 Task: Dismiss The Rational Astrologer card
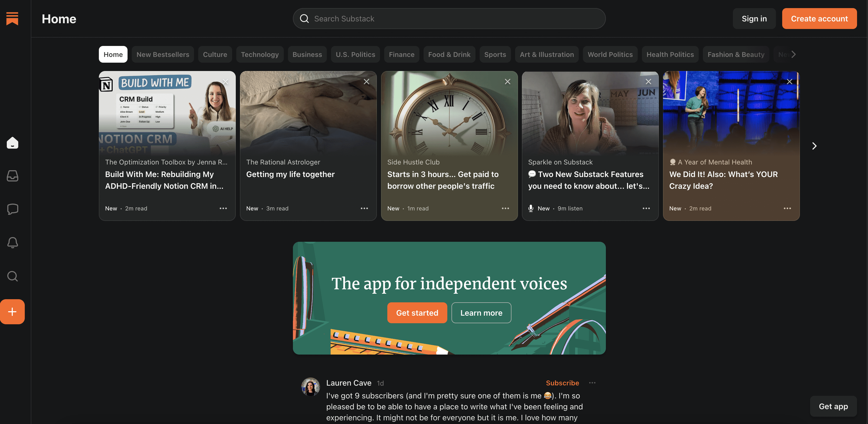pos(366,81)
